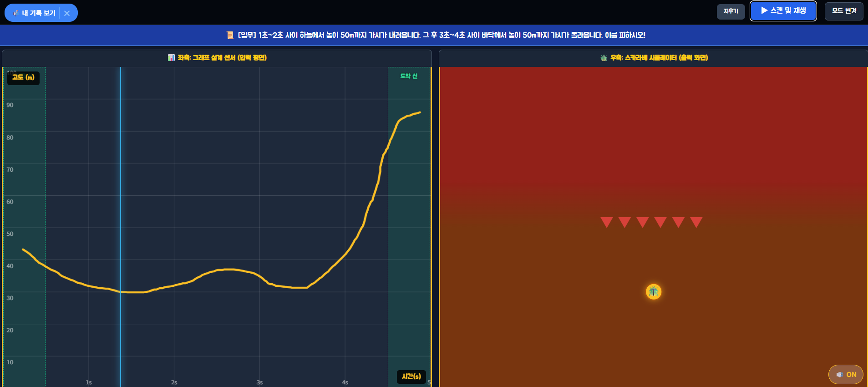
Task: Close the 내 기록 보기 pill with X
Action: [67, 13]
